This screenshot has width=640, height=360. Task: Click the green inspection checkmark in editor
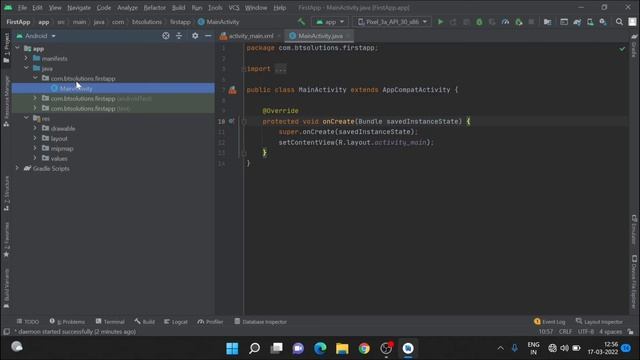(622, 49)
